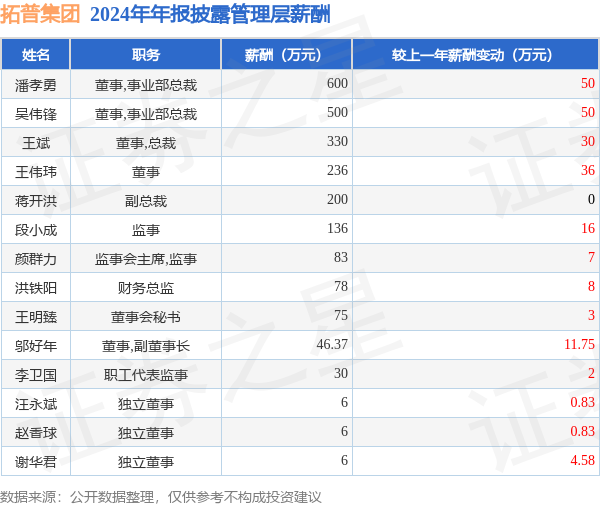The height and width of the screenshot is (506, 600).
Task: Click 李卫国's salary change value 2
Action: coord(591,373)
